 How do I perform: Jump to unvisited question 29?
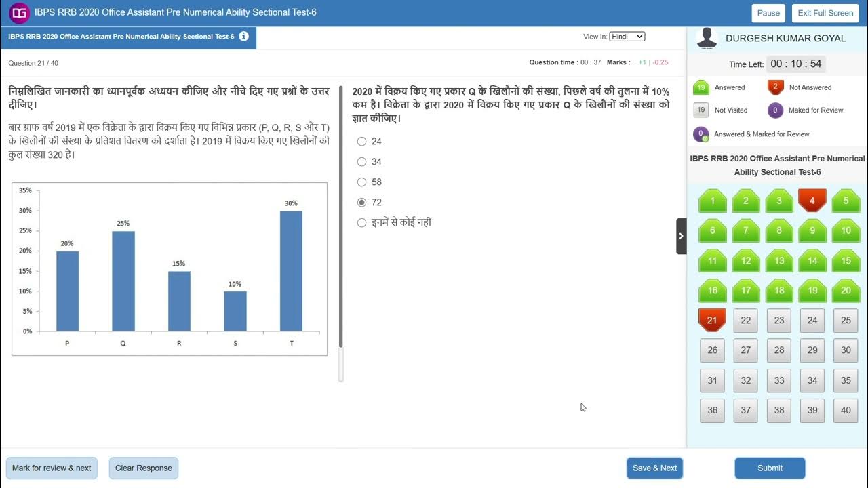click(x=812, y=350)
